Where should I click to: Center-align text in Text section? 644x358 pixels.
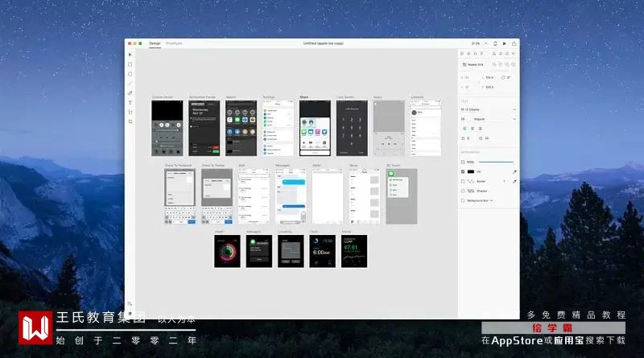tap(473, 129)
